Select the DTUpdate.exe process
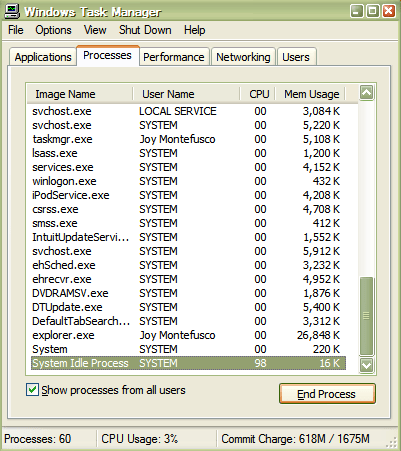The height and width of the screenshot is (451, 401). (x=188, y=307)
